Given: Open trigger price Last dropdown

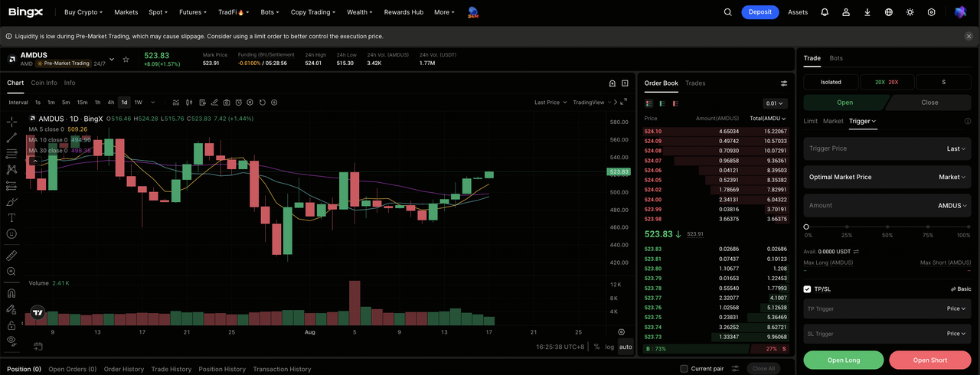Looking at the screenshot, I should (x=956, y=148).
